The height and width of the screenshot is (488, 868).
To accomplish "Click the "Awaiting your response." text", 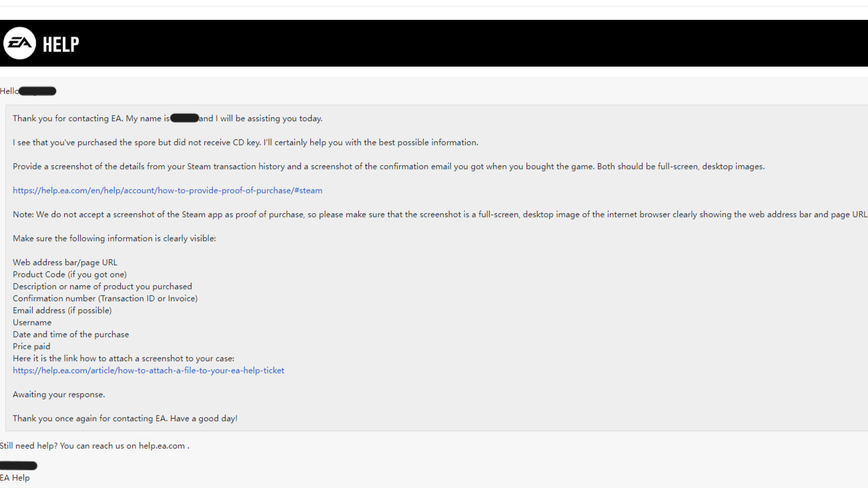I will [x=59, y=395].
